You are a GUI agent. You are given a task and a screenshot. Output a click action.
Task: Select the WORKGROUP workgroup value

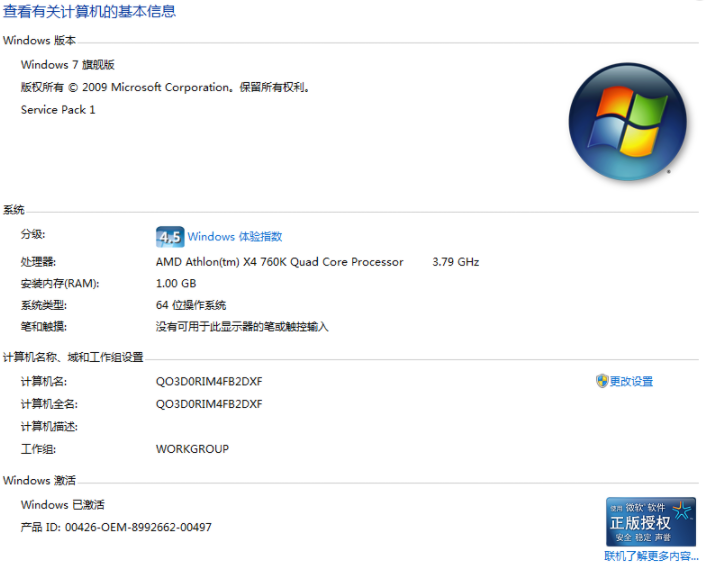coord(192,449)
